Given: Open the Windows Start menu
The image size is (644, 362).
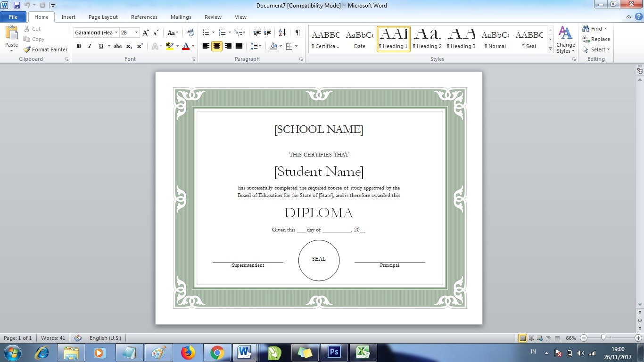Looking at the screenshot, I should pyautogui.click(x=12, y=353).
